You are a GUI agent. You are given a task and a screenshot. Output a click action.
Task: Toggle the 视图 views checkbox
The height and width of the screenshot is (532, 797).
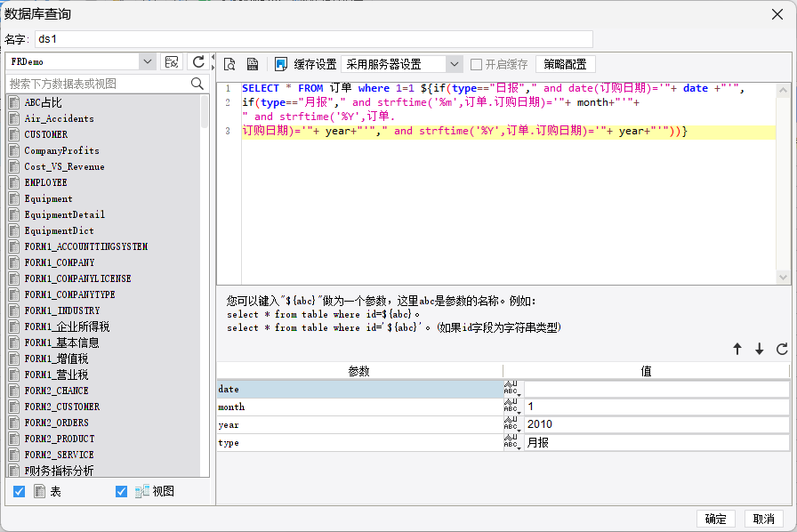pos(121,492)
